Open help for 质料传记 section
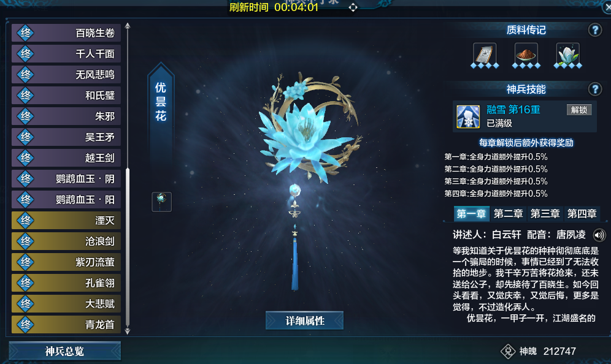611x364 pixels. (594, 30)
